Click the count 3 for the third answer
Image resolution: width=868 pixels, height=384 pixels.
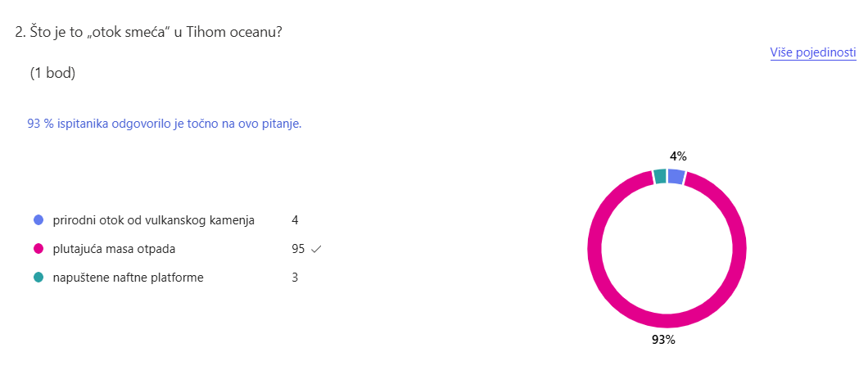pyautogui.click(x=295, y=278)
